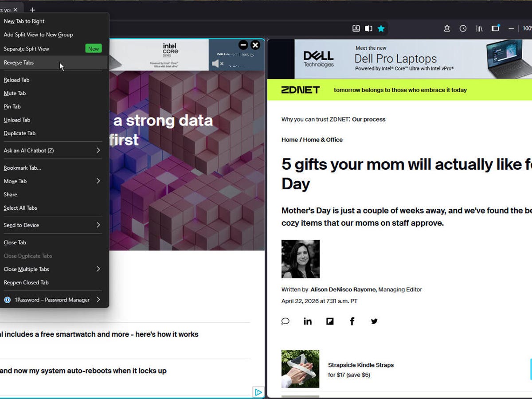Select Mute Tab
532x399 pixels.
tap(54, 93)
